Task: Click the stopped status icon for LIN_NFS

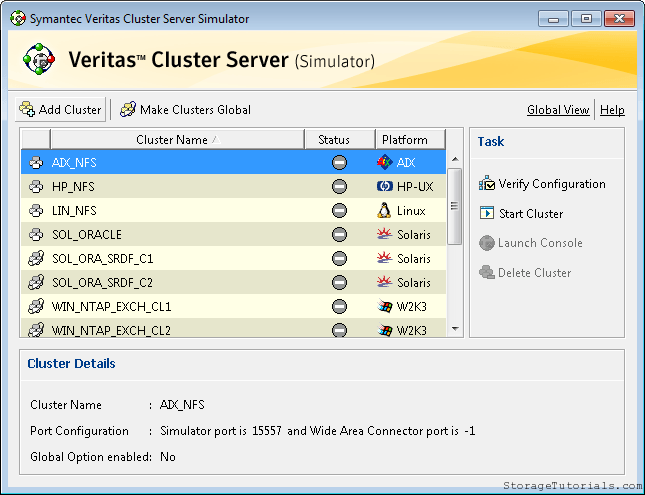Action: pos(339,211)
